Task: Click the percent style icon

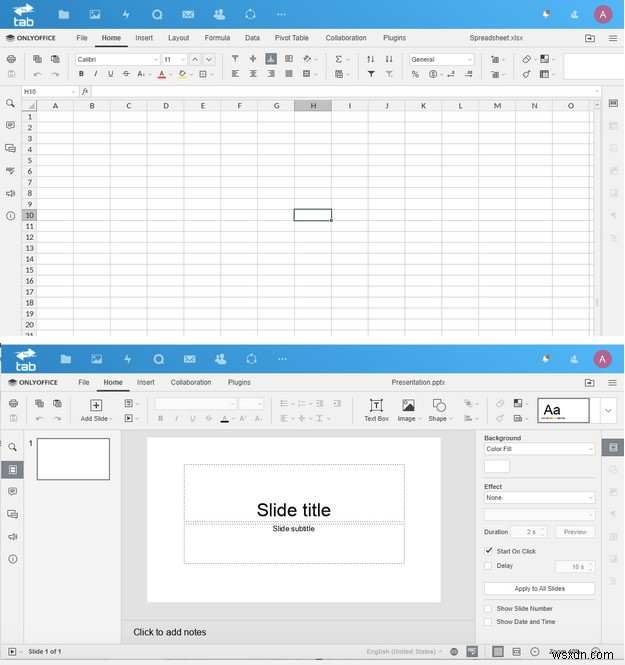Action: click(x=415, y=74)
